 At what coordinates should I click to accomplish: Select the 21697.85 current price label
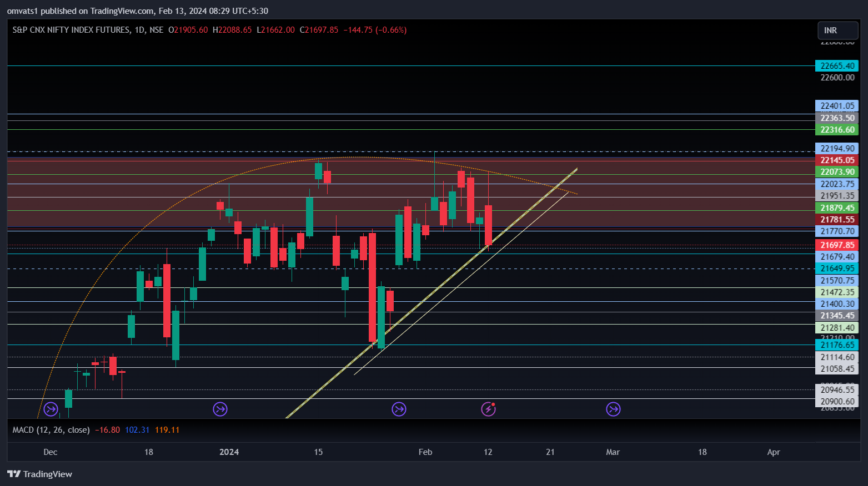pyautogui.click(x=836, y=245)
